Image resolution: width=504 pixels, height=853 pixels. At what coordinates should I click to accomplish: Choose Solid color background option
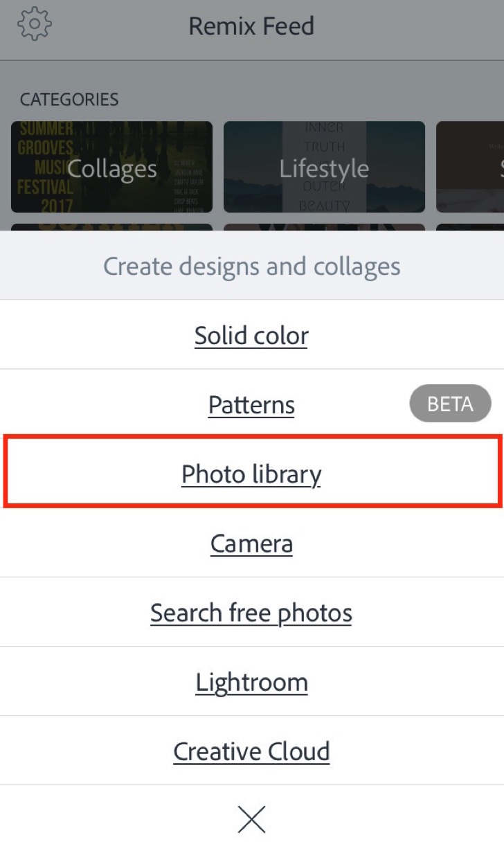click(x=251, y=335)
